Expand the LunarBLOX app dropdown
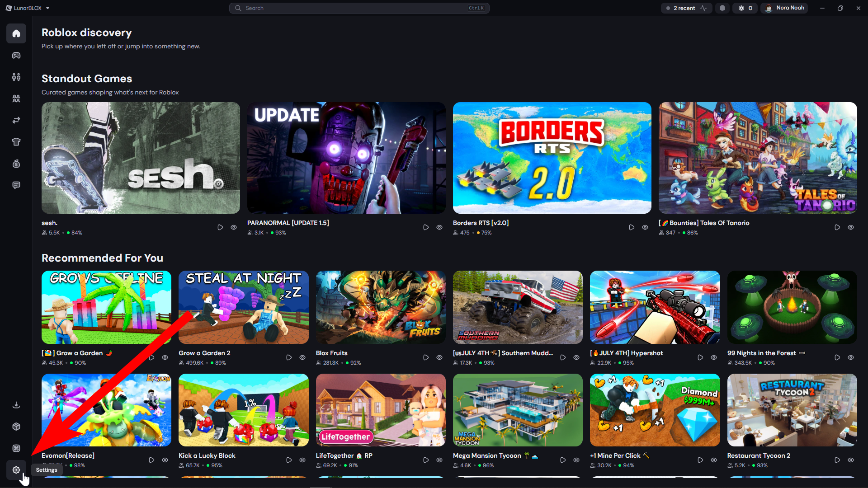The height and width of the screenshot is (488, 868). (x=28, y=8)
